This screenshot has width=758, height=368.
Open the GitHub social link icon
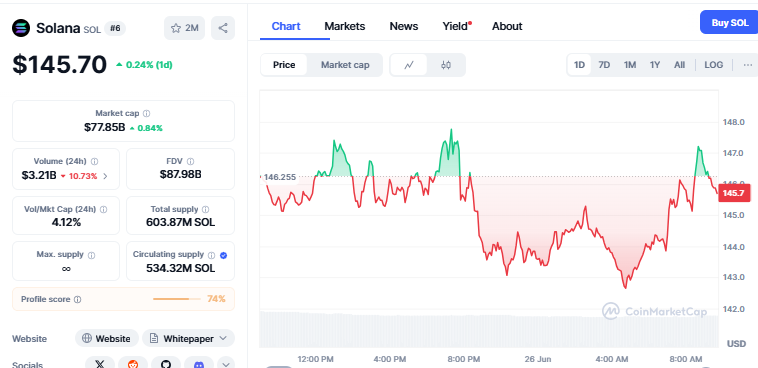click(166, 363)
